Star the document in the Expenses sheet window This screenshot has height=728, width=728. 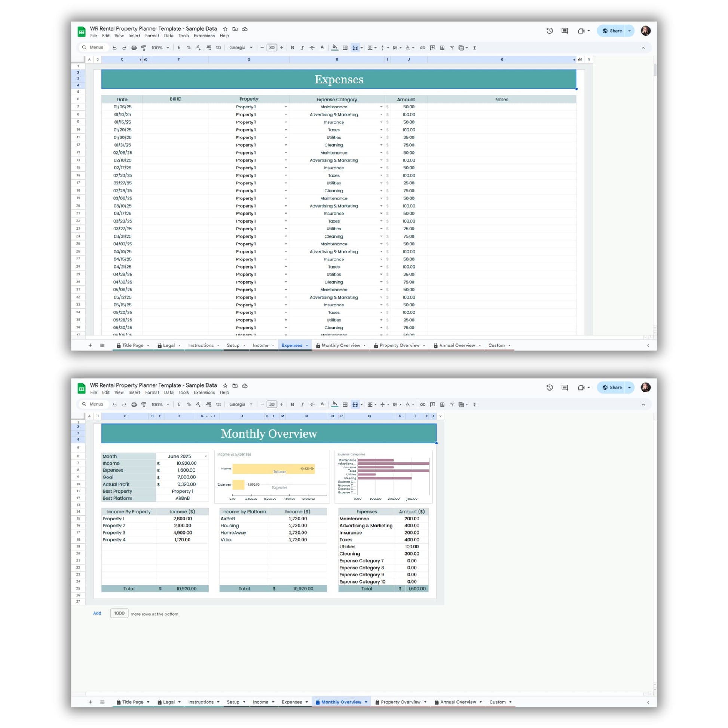(x=225, y=29)
